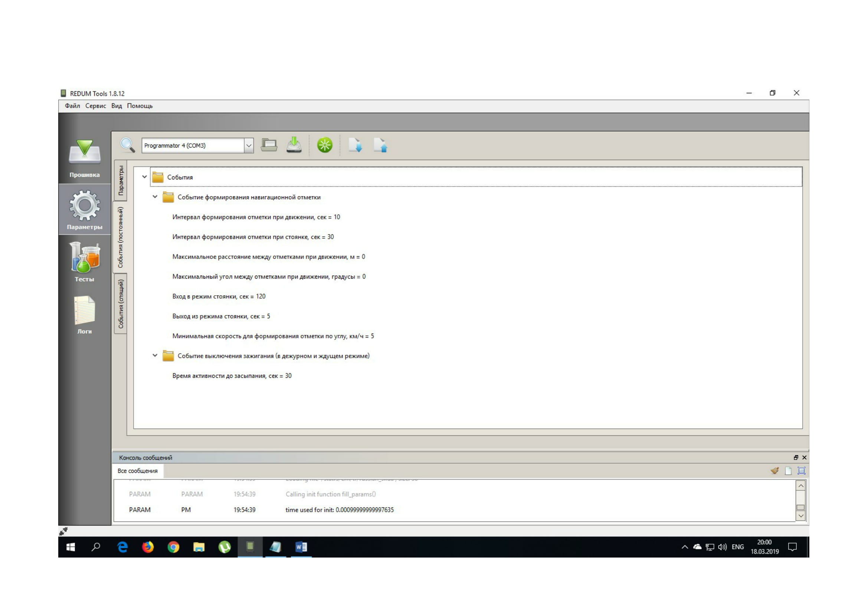Screen dimensions: 868x614
Task: Click the green asterisk toolbar icon
Action: [324, 145]
